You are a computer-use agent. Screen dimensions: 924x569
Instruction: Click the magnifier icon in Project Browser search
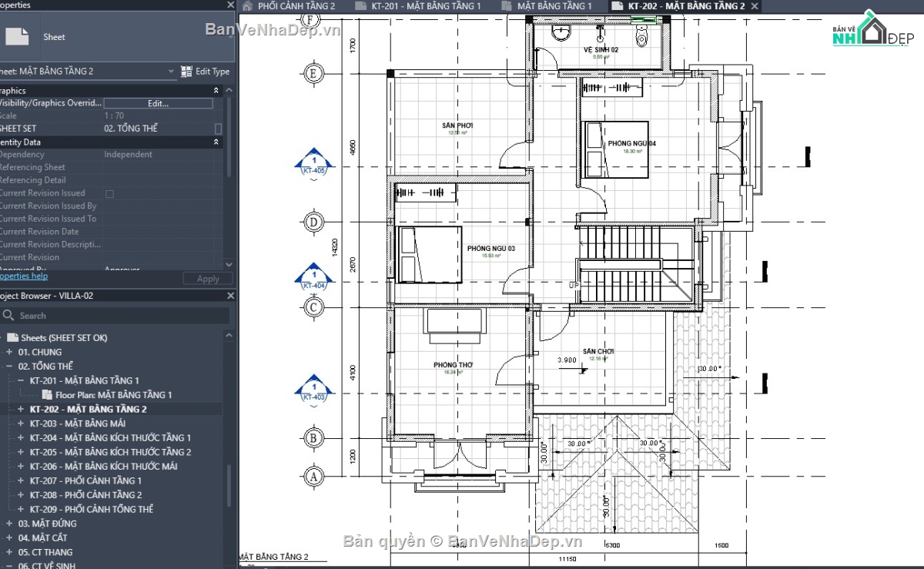click(x=8, y=315)
